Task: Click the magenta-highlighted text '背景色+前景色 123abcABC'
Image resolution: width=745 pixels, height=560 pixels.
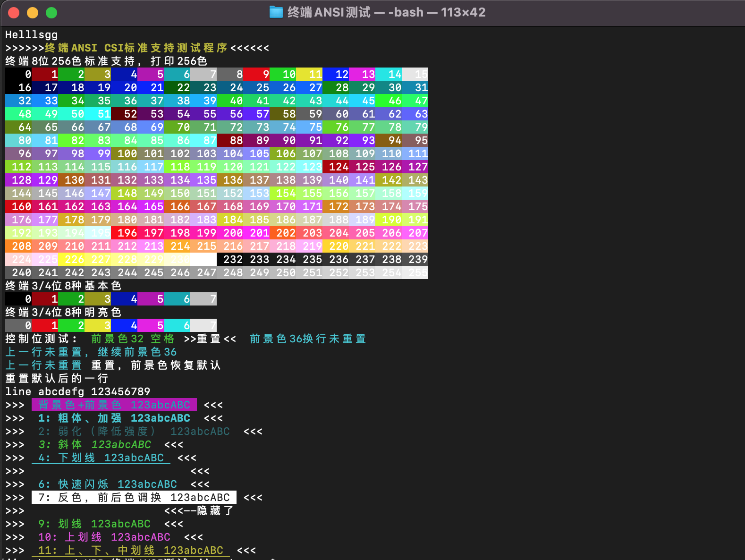Action: [114, 405]
